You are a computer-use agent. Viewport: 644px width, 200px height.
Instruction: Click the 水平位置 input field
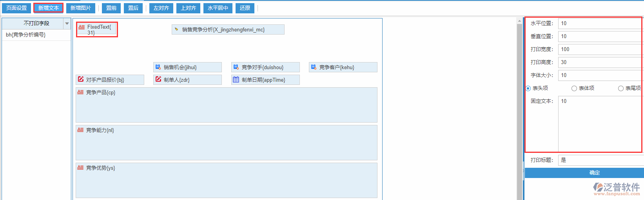[600, 24]
